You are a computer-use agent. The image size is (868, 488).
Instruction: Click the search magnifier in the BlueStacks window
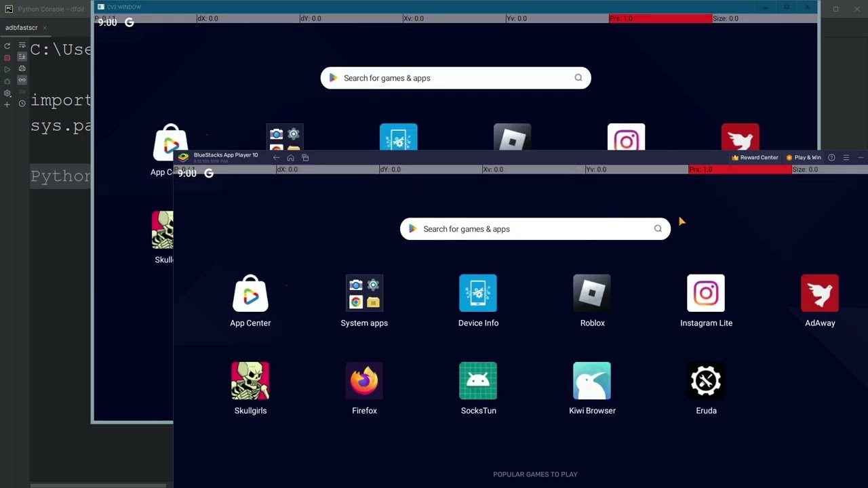pos(658,228)
